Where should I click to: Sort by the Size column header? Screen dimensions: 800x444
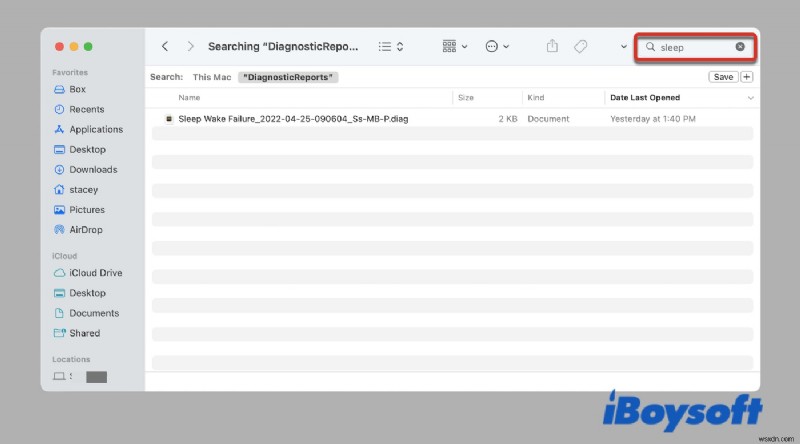[466, 97]
